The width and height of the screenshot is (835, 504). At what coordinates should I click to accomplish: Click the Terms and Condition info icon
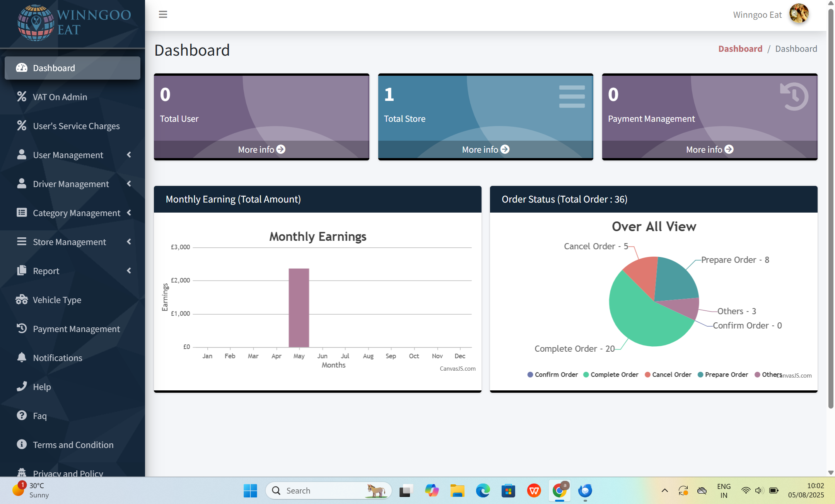tap(22, 444)
